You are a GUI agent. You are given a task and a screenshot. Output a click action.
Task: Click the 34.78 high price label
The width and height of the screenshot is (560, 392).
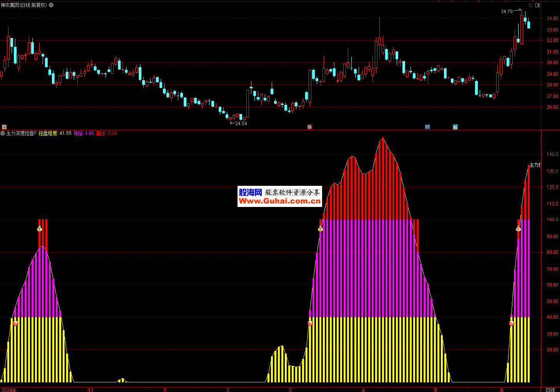507,12
